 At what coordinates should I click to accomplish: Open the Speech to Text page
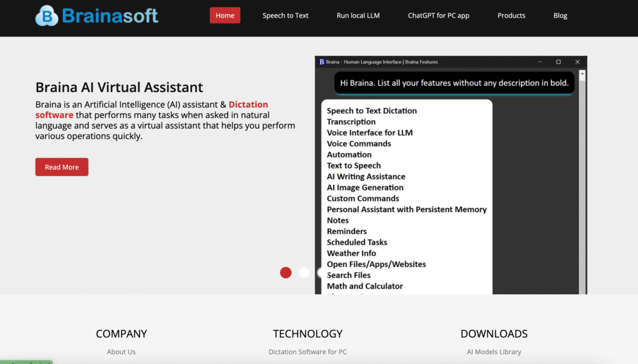coord(285,16)
